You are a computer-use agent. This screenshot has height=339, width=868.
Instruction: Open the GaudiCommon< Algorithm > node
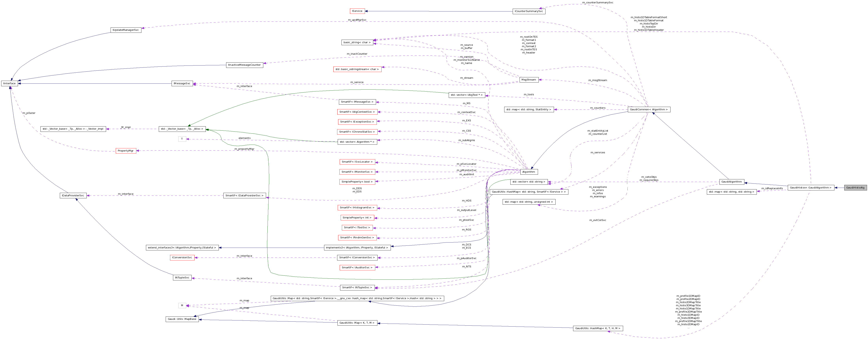(649, 109)
